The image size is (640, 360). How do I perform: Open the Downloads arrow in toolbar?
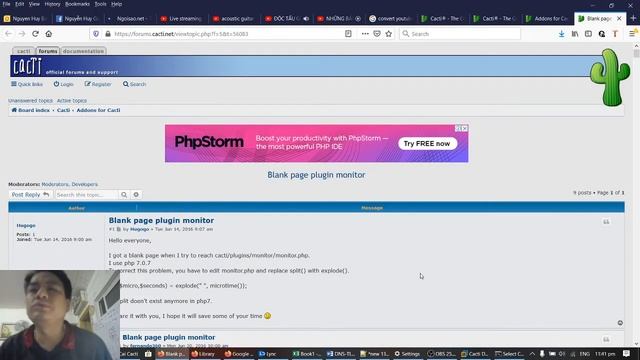click(x=562, y=34)
